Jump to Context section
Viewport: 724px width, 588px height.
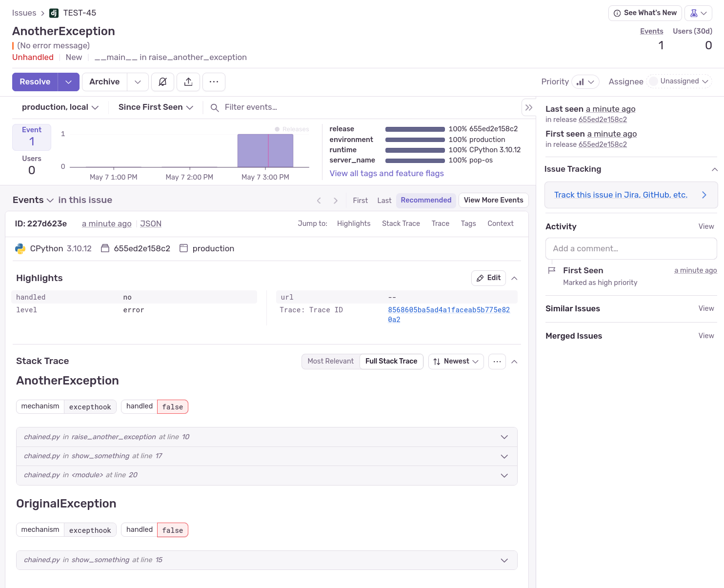coord(501,223)
